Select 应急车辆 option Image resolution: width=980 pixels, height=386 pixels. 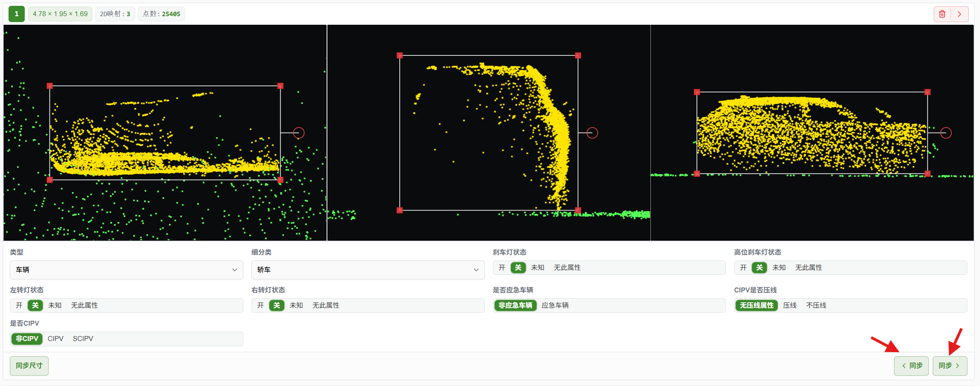pos(555,305)
